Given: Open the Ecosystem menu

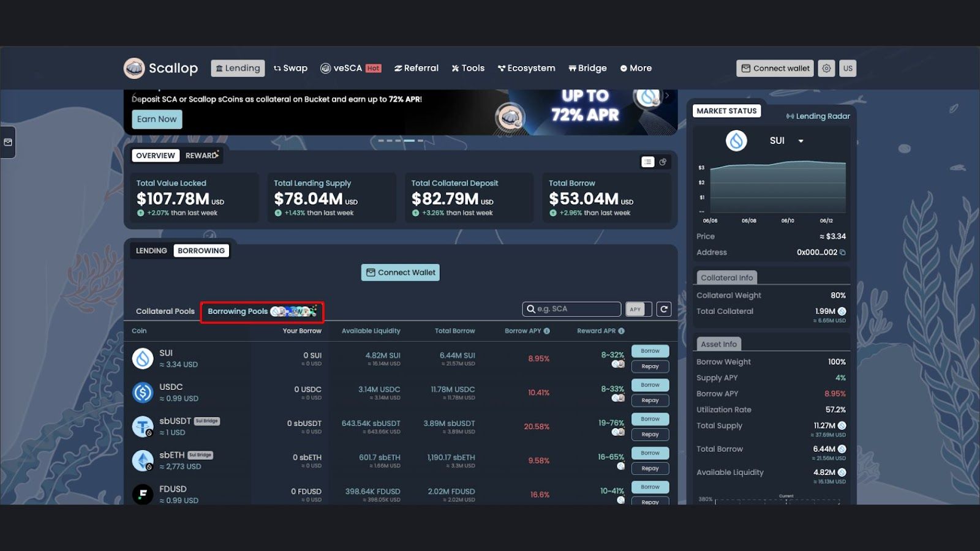Looking at the screenshot, I should (526, 68).
